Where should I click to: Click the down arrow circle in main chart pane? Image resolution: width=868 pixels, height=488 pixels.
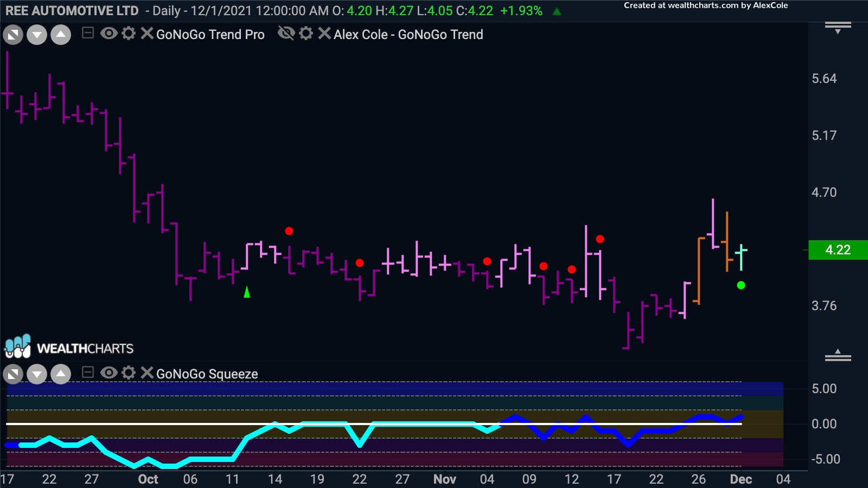pyautogui.click(x=37, y=35)
